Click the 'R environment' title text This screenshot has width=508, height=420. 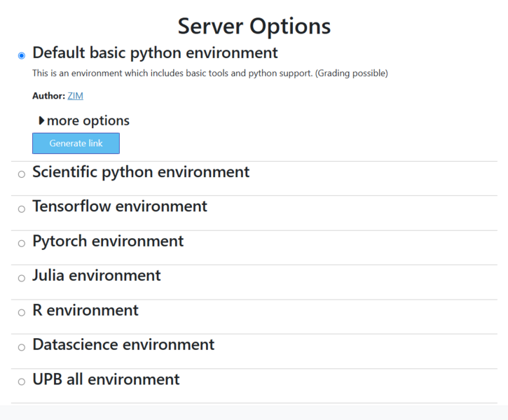pos(85,309)
